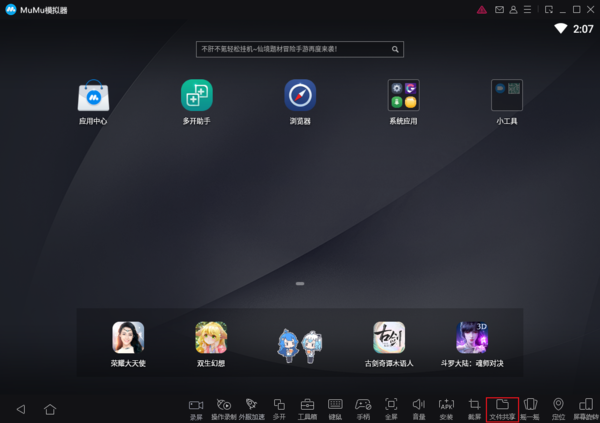This screenshot has height=423, width=600.
Task: Open the 多开 multi-instance tool
Action: pyautogui.click(x=279, y=409)
